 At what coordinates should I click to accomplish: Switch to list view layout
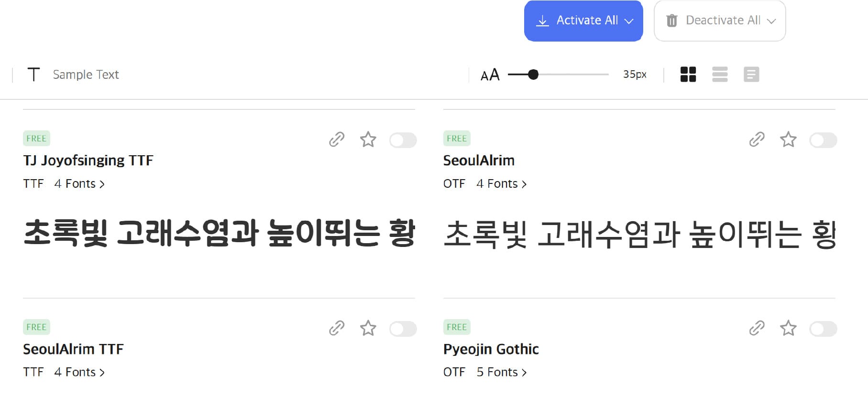[x=720, y=75]
